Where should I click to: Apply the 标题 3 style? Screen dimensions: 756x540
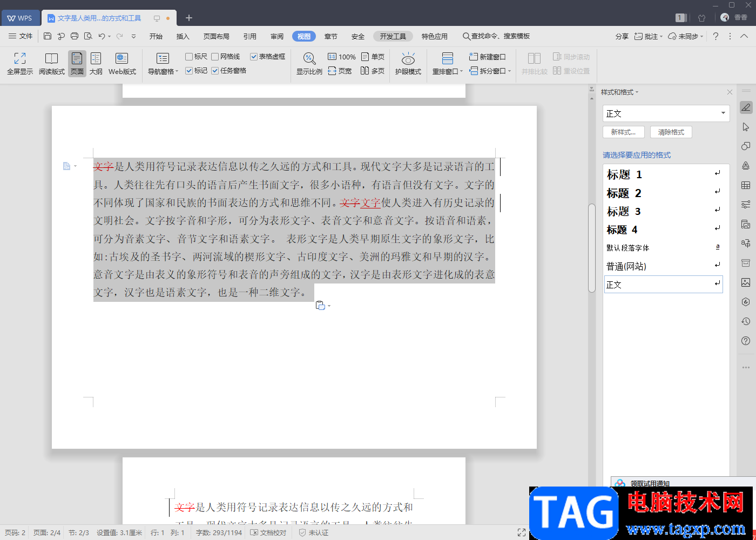pyautogui.click(x=663, y=211)
